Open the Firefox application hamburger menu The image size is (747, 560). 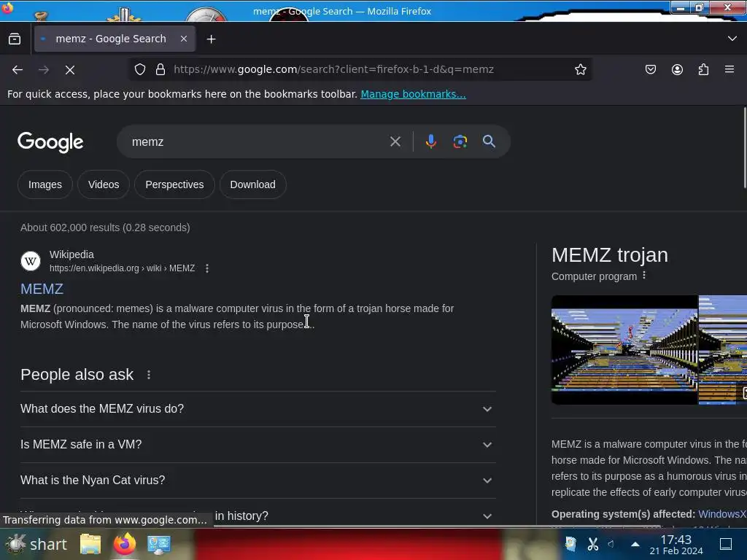(729, 69)
